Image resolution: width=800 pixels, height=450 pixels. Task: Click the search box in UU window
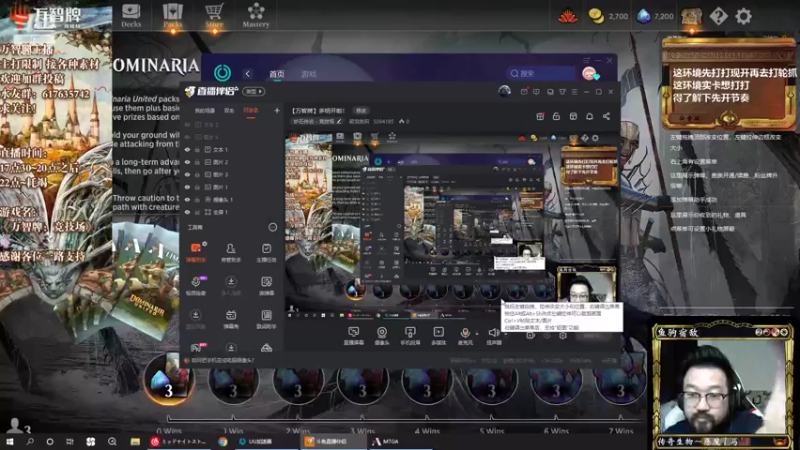click(x=541, y=73)
